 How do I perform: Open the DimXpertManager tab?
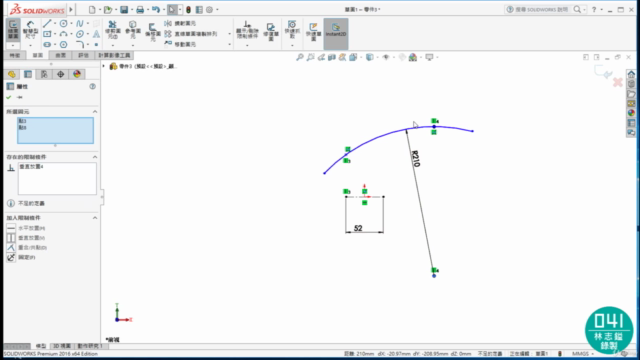[x=60, y=74]
